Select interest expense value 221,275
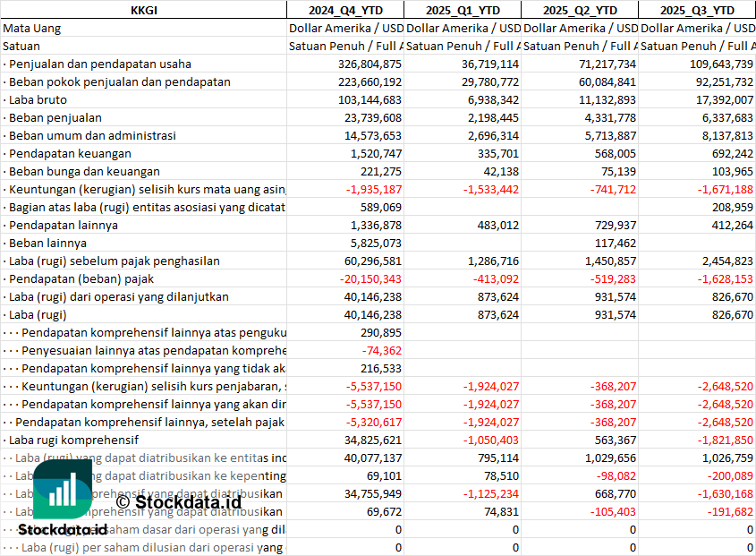Image resolution: width=756 pixels, height=556 pixels. 381,171
